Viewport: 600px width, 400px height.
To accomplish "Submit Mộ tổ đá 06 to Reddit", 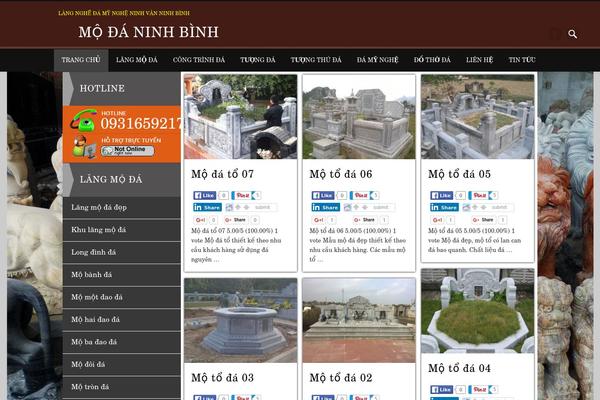I will click(369, 207).
